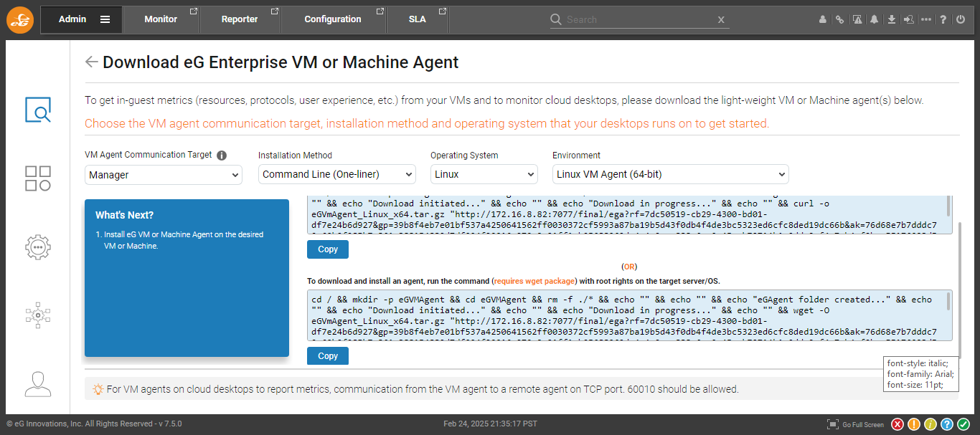The height and width of the screenshot is (435, 980).
Task: Switch to the Configuration module tab
Action: [x=333, y=19]
